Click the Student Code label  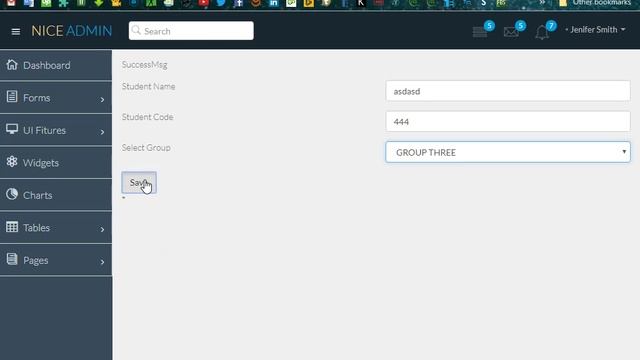(147, 117)
